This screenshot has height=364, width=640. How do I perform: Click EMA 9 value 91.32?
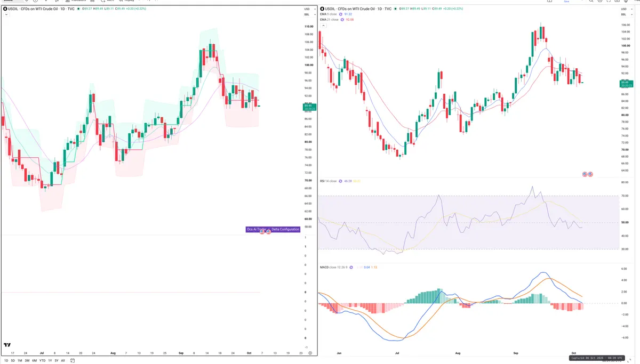[349, 14]
